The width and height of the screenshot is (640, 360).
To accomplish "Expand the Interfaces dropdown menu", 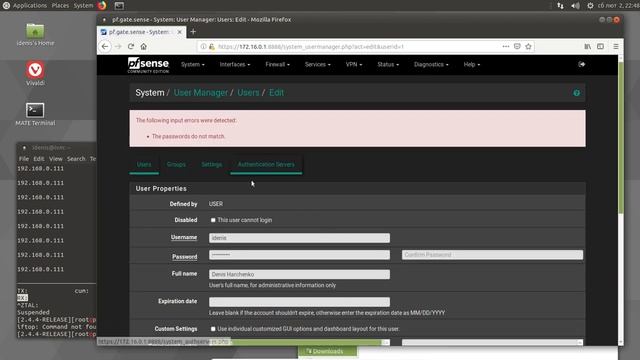I will [235, 64].
